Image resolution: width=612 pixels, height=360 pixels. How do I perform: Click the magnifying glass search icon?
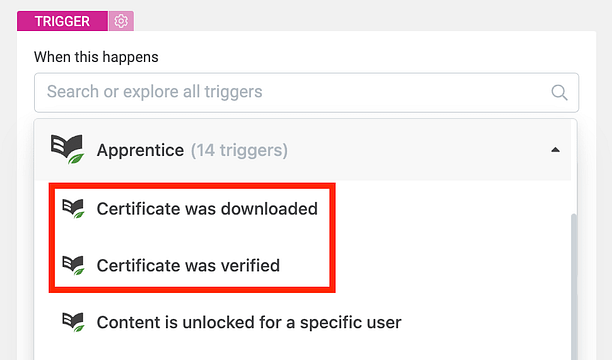559,93
